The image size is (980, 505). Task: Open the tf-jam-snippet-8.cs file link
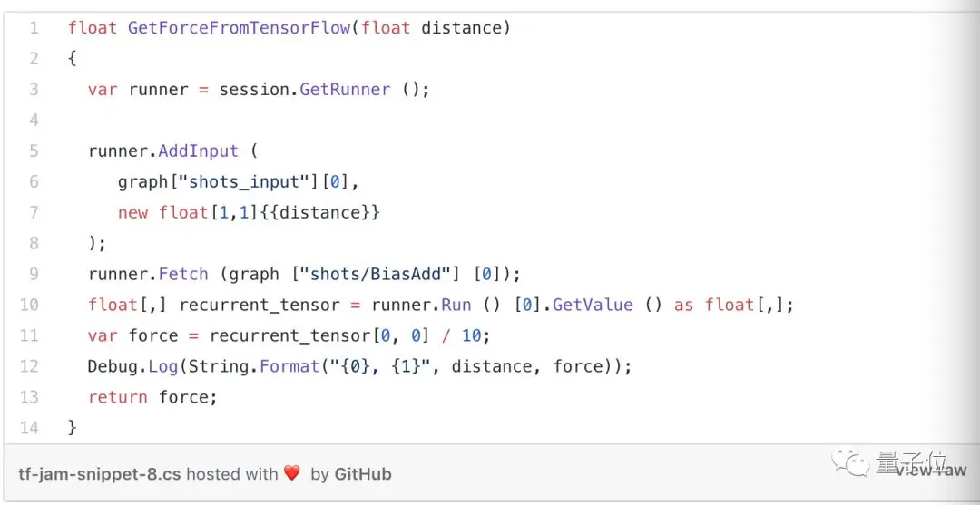click(x=100, y=474)
